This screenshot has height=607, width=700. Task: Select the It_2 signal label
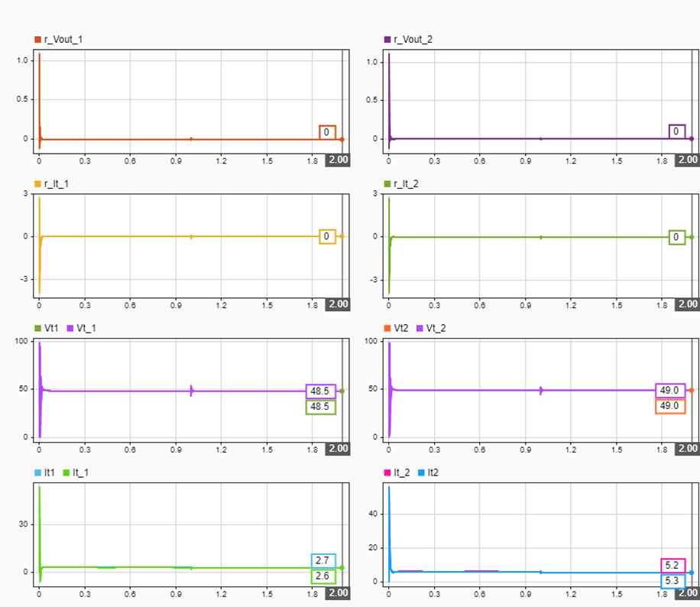click(x=402, y=472)
